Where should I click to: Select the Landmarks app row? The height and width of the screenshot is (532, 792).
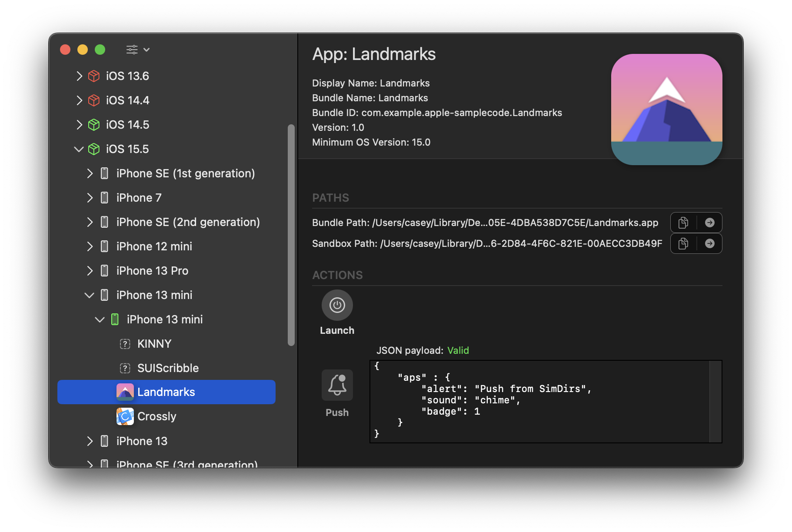tap(166, 392)
